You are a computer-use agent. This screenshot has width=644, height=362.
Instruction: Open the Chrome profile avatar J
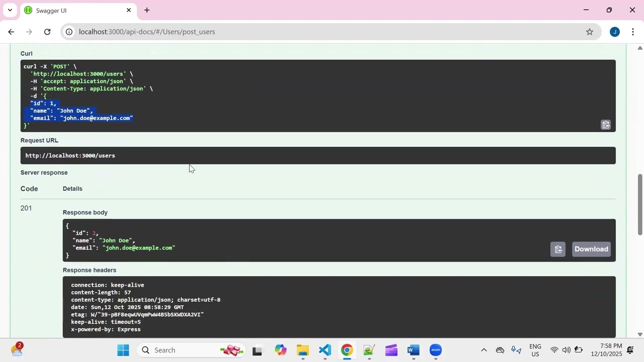[x=614, y=32]
